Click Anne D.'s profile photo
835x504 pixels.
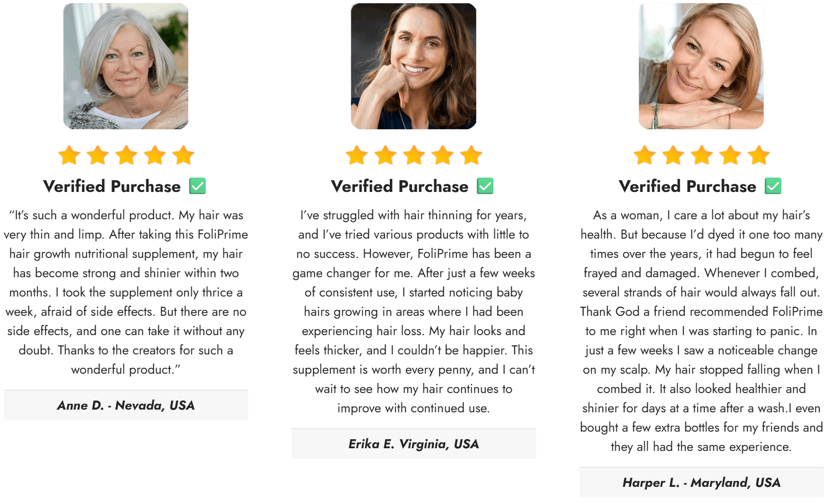coord(125,66)
